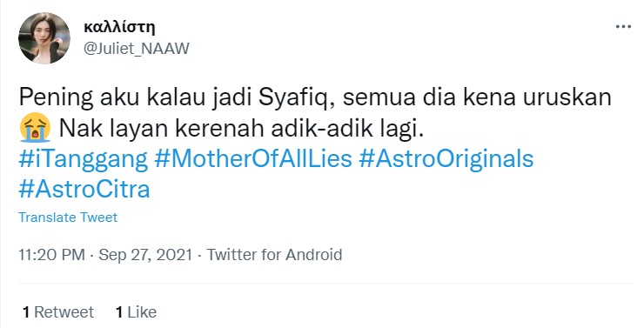
Task: Browse the #AstroOriginals hashtag
Action: tap(446, 160)
